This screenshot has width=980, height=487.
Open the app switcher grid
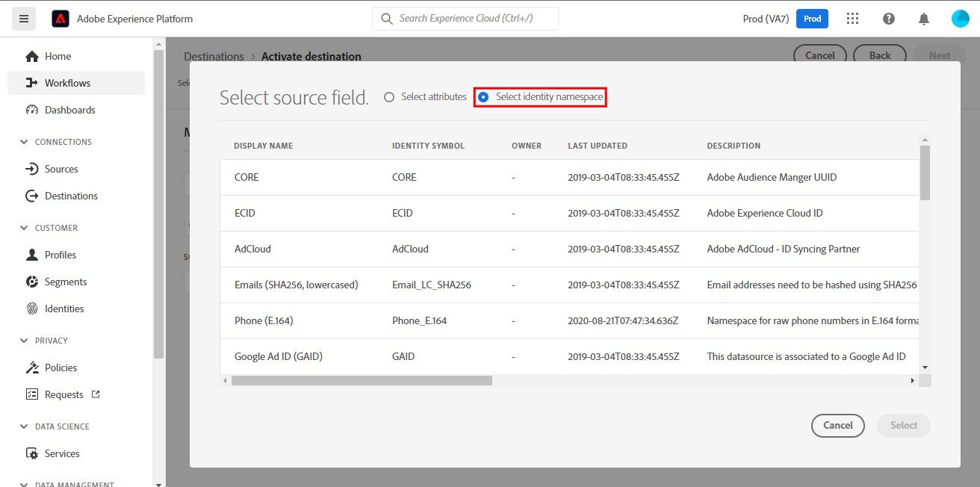tap(852, 19)
